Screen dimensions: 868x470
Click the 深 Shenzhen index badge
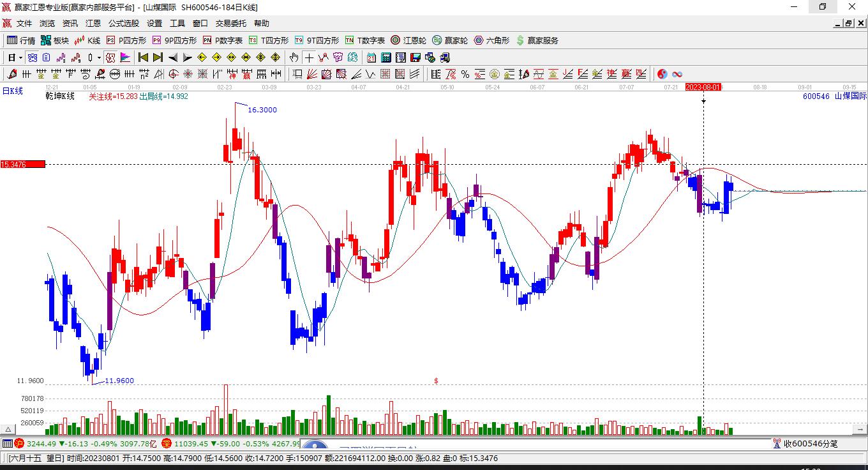coord(166,443)
